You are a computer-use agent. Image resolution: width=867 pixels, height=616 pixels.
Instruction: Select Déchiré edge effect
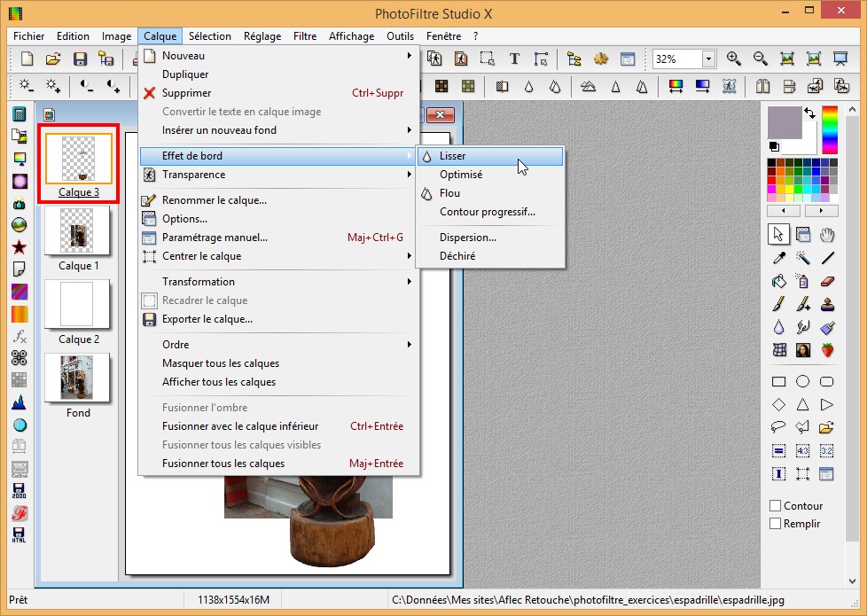point(490,256)
